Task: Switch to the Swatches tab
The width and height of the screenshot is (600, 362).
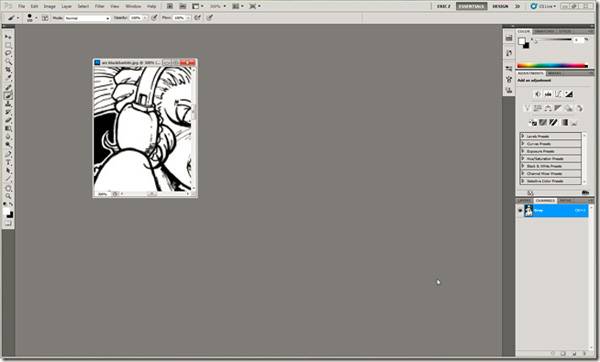Action: click(x=545, y=31)
